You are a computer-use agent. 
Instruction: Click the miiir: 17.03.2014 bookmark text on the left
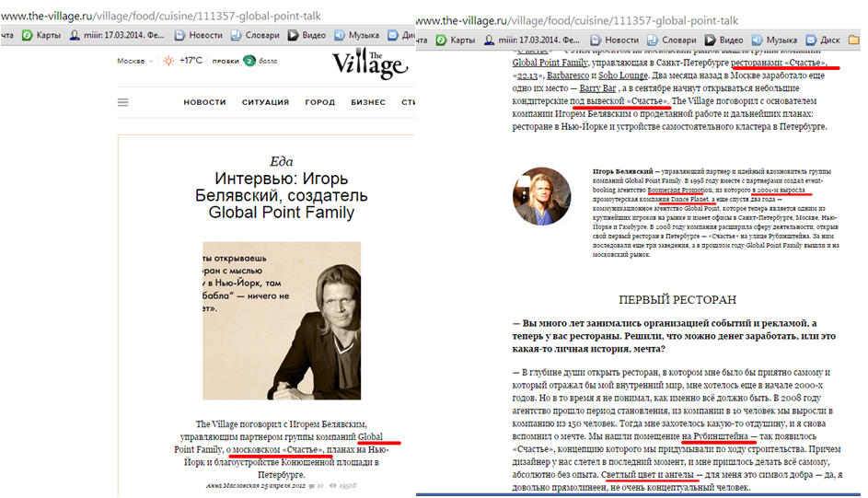[124, 35]
